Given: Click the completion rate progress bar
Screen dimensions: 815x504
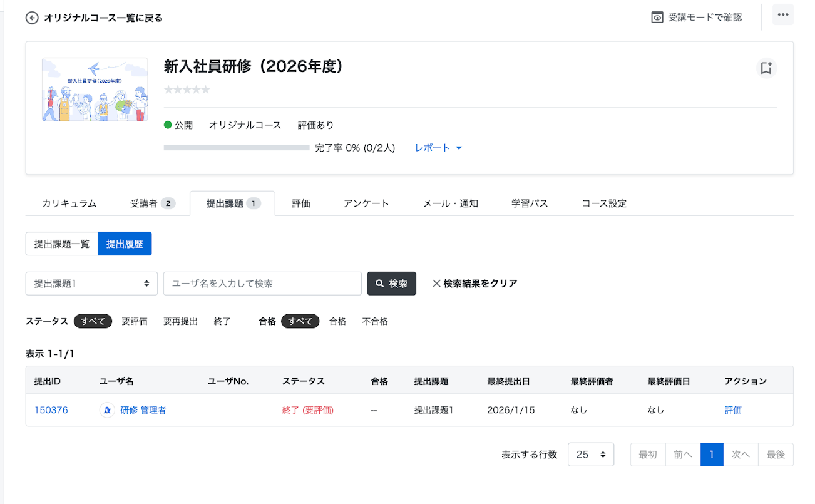Looking at the screenshot, I should [x=237, y=148].
